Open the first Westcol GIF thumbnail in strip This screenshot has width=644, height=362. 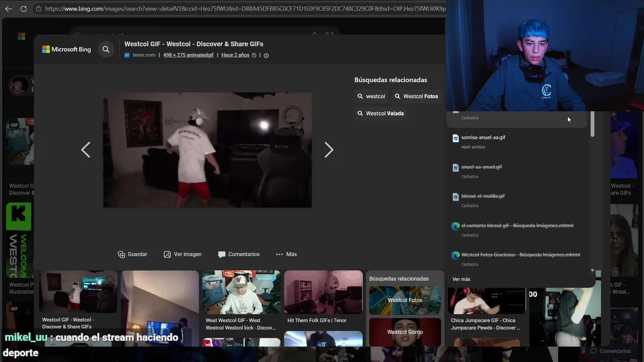(78, 292)
